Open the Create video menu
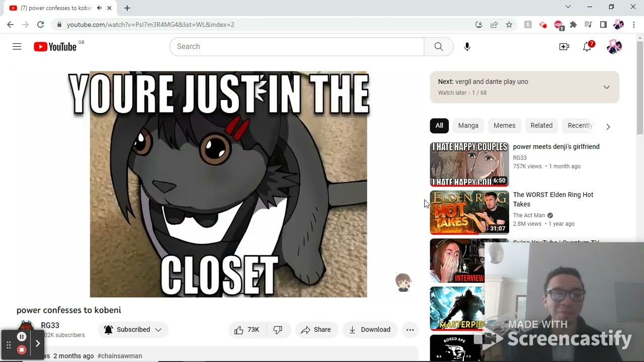Viewport: 644px width, 362px height. pyautogui.click(x=564, y=47)
